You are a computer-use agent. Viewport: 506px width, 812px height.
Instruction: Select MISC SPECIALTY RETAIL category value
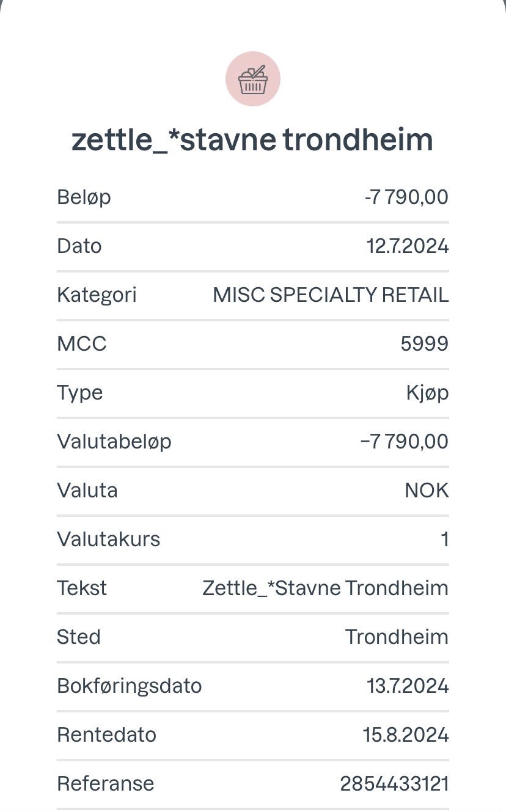pos(331,295)
